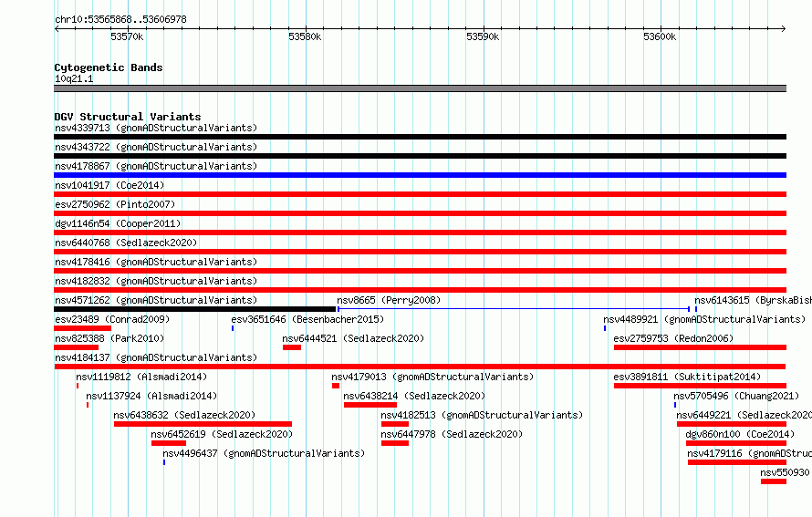
Task: Click the 10q21.1 band label
Action: click(74, 78)
